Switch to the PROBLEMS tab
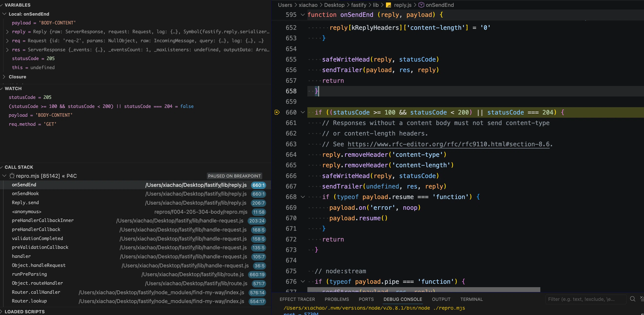 pos(337,299)
